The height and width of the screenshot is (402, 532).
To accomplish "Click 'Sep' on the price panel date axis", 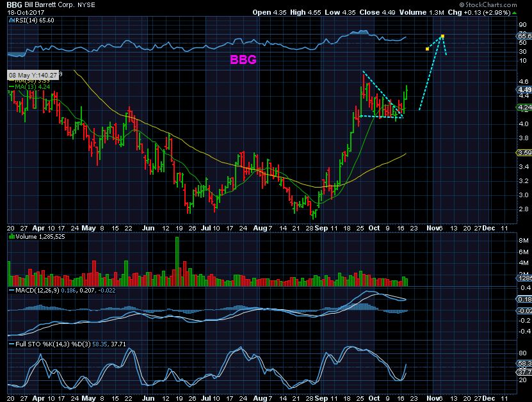I will (321, 229).
